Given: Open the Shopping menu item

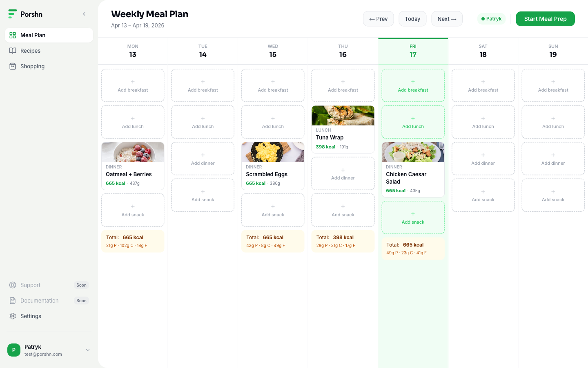Looking at the screenshot, I should (33, 66).
